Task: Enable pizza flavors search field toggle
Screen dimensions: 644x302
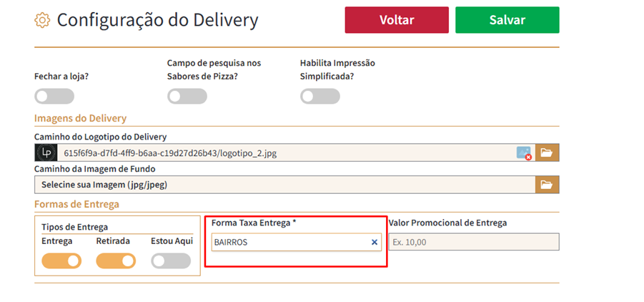Action: [187, 97]
